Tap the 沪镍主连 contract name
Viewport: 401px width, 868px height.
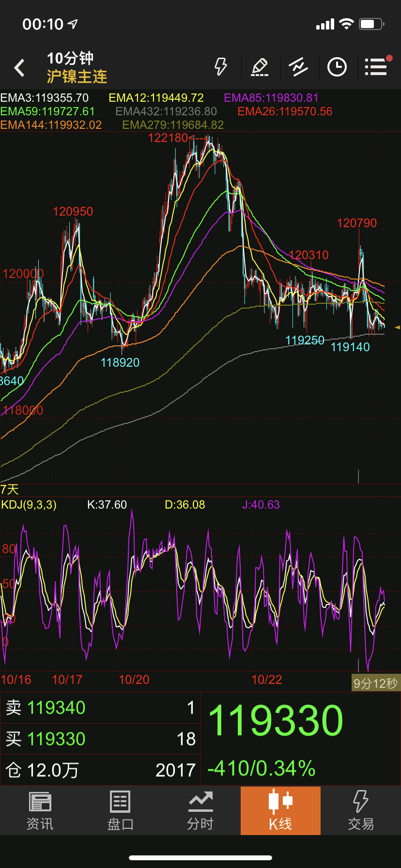(77, 77)
